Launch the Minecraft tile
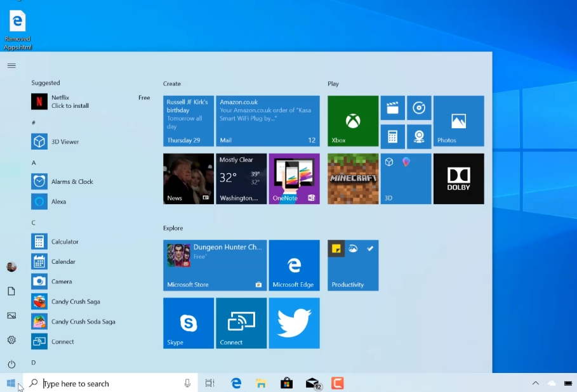577x392 pixels. pyautogui.click(x=353, y=179)
